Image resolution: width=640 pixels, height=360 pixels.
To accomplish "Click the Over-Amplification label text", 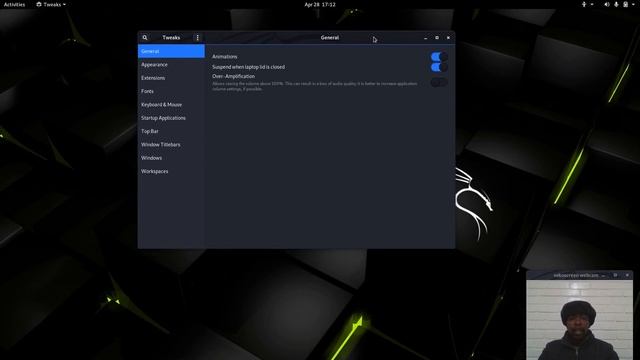I will pos(233,76).
